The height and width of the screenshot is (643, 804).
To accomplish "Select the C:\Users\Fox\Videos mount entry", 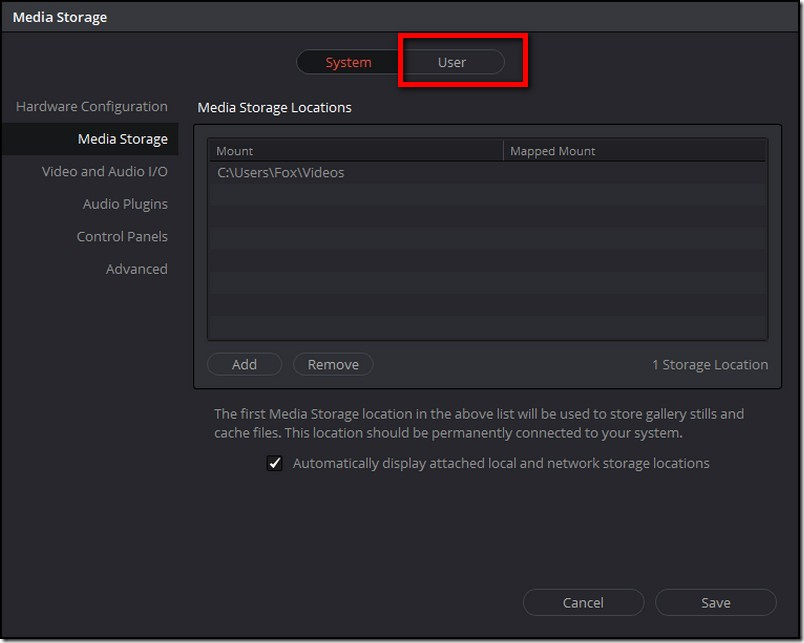I will (281, 173).
